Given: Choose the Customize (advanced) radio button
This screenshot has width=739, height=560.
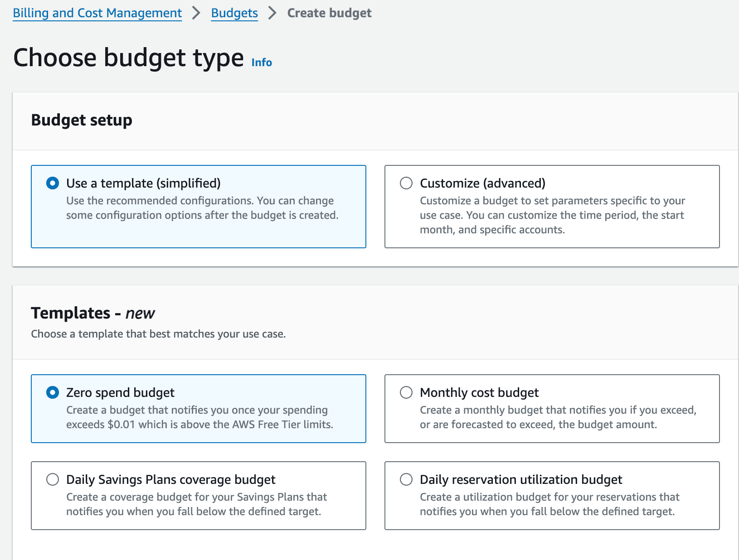Looking at the screenshot, I should pyautogui.click(x=406, y=183).
